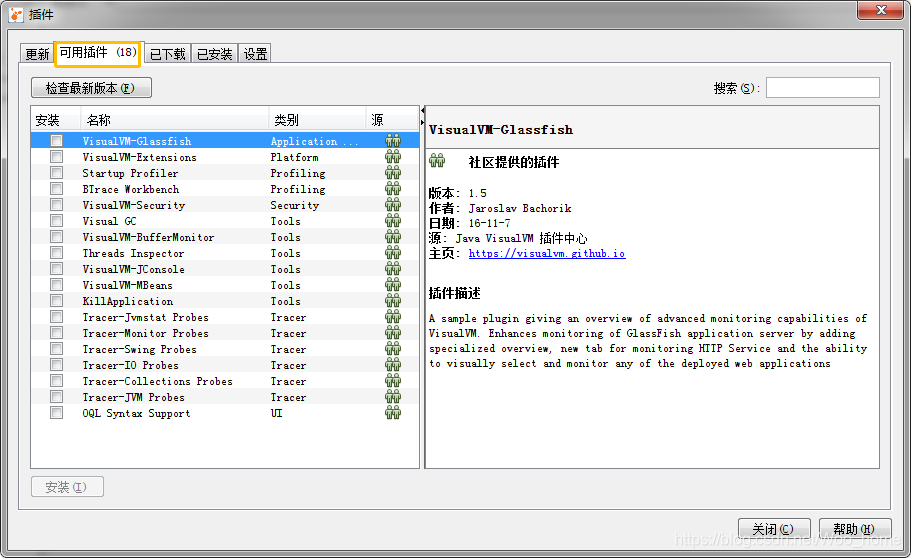Click community icon in Tracer-Jvmstat Probes row

(393, 317)
